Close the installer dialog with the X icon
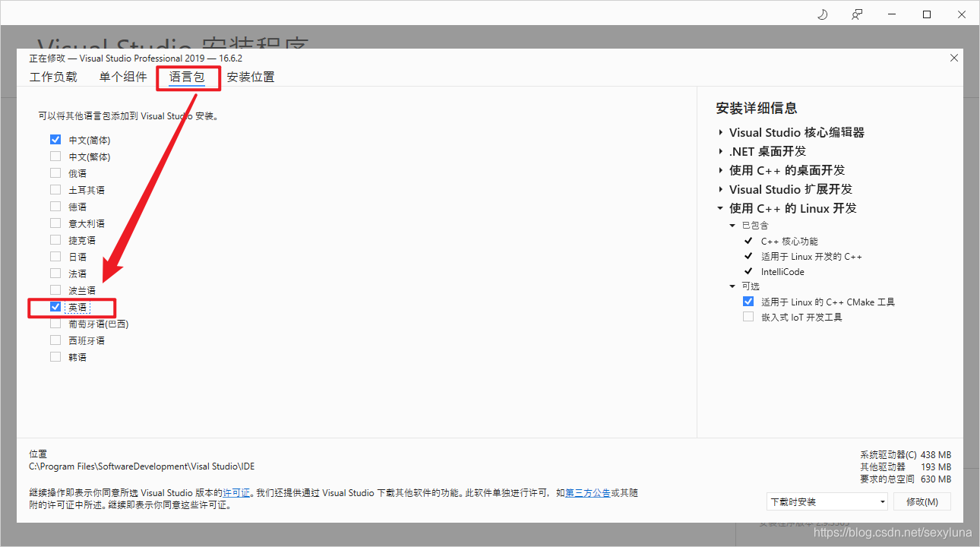The image size is (980, 547). click(953, 57)
